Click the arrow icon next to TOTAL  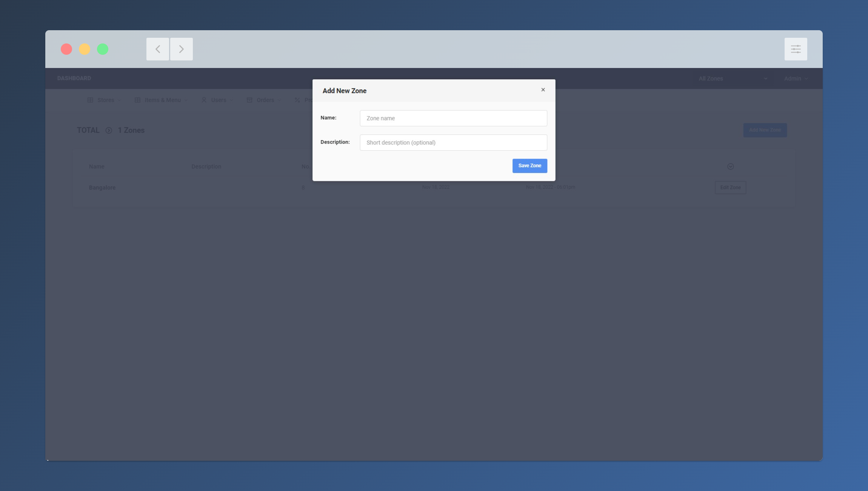click(x=109, y=130)
